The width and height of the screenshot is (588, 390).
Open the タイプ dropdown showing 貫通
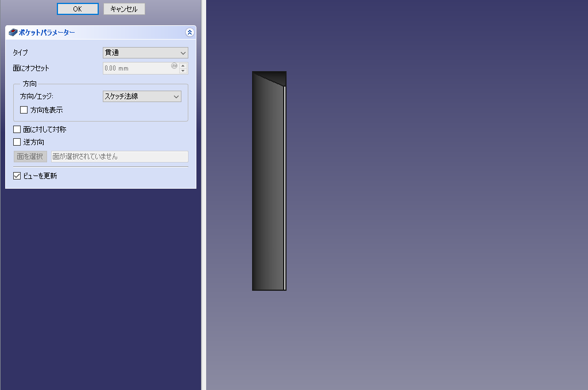[x=145, y=53]
